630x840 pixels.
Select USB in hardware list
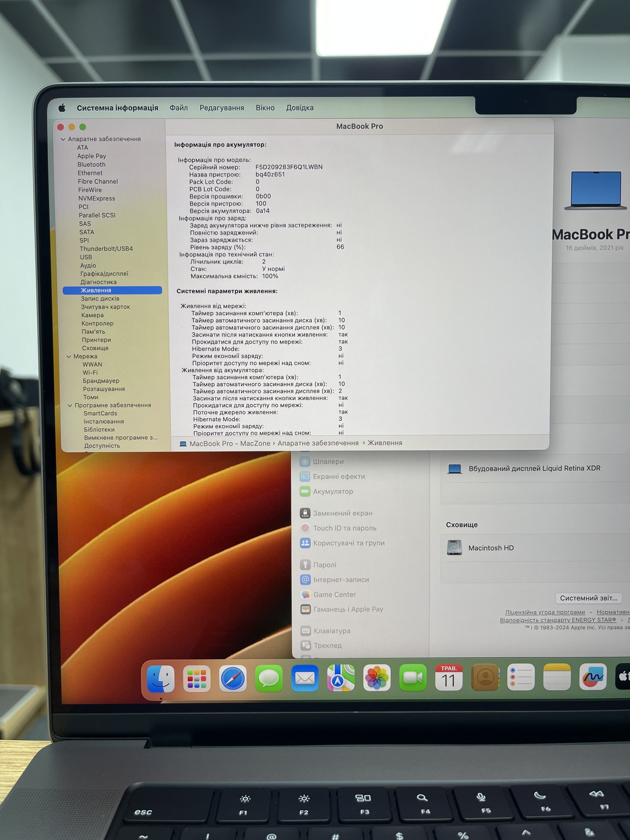pyautogui.click(x=86, y=257)
